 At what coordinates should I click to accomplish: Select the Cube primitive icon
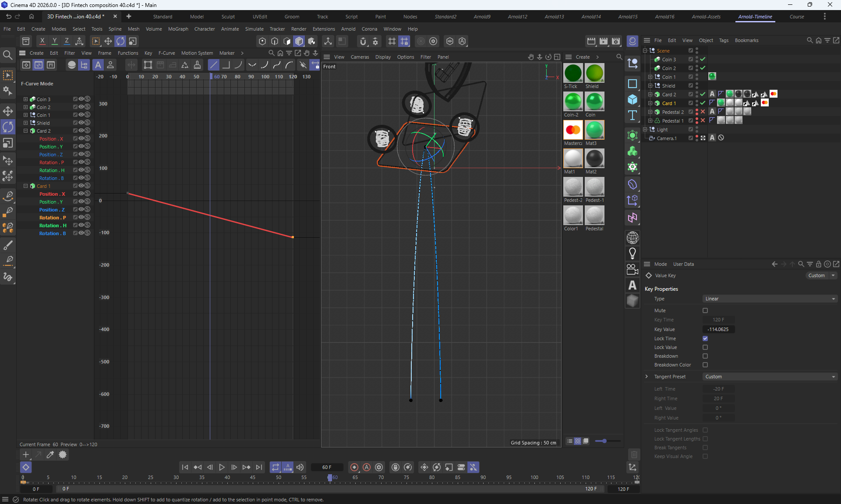tap(632, 99)
